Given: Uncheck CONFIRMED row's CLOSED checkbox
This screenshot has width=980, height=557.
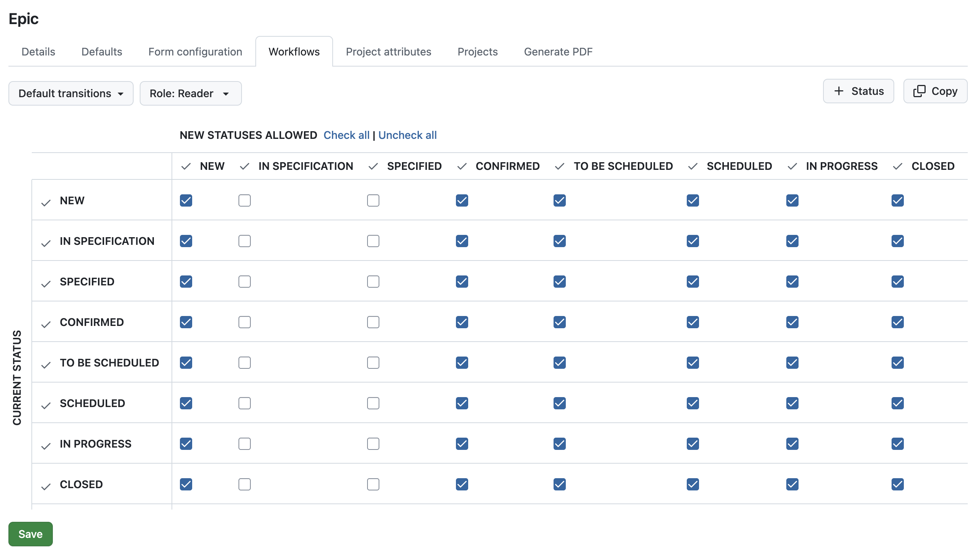Looking at the screenshot, I should point(898,322).
